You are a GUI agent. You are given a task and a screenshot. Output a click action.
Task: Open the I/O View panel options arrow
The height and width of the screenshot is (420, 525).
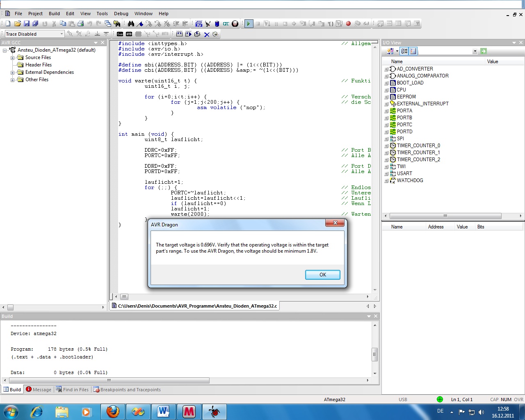click(514, 43)
